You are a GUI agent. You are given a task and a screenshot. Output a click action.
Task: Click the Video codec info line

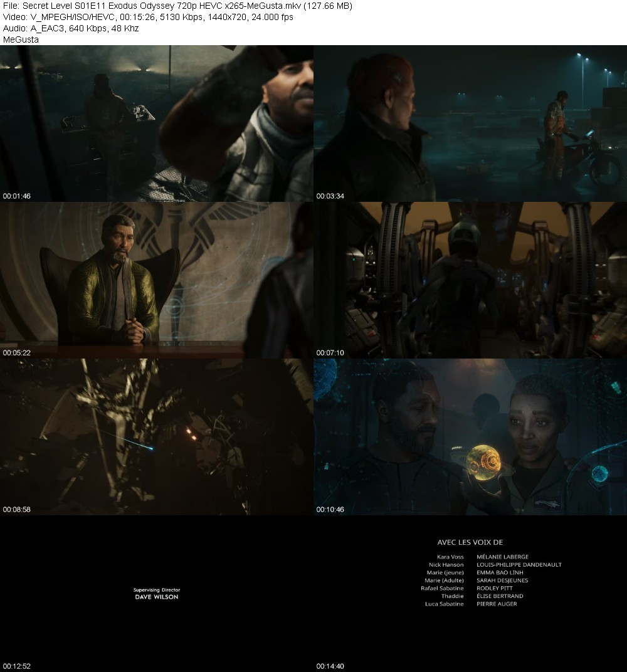pos(148,17)
